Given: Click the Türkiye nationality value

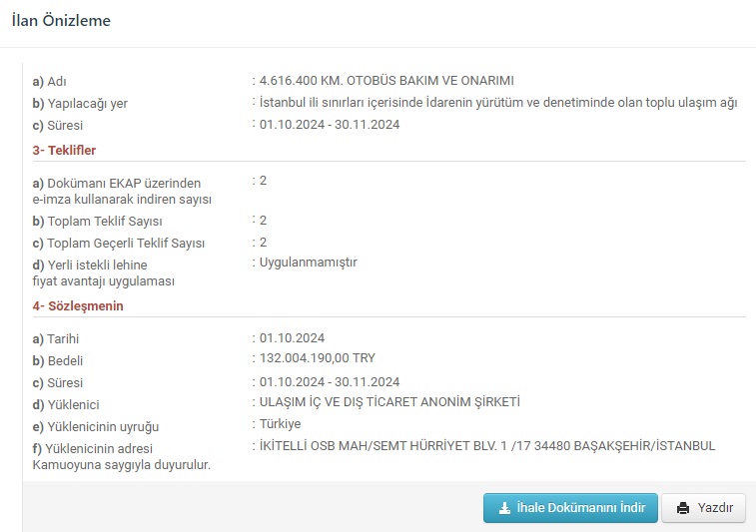Looking at the screenshot, I should (280, 424).
